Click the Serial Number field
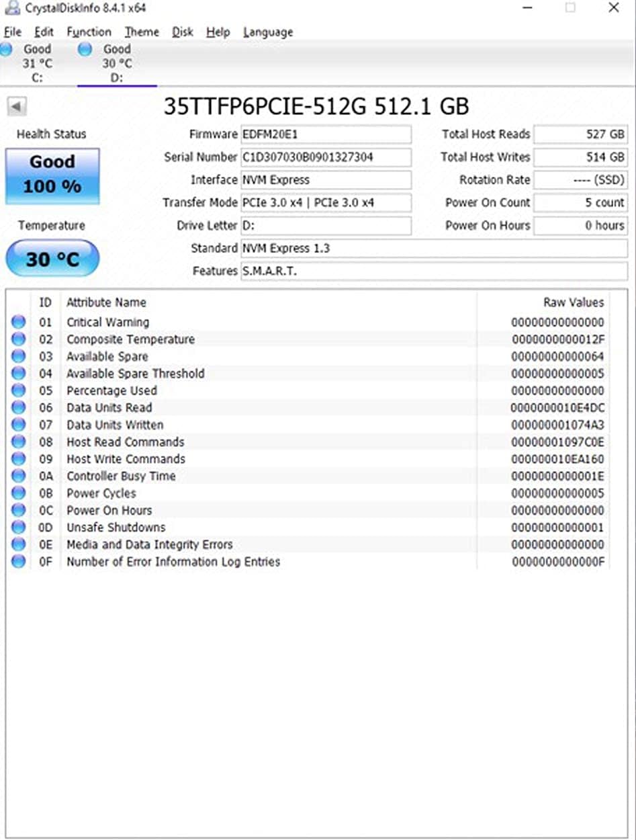636x840 pixels. tap(326, 157)
